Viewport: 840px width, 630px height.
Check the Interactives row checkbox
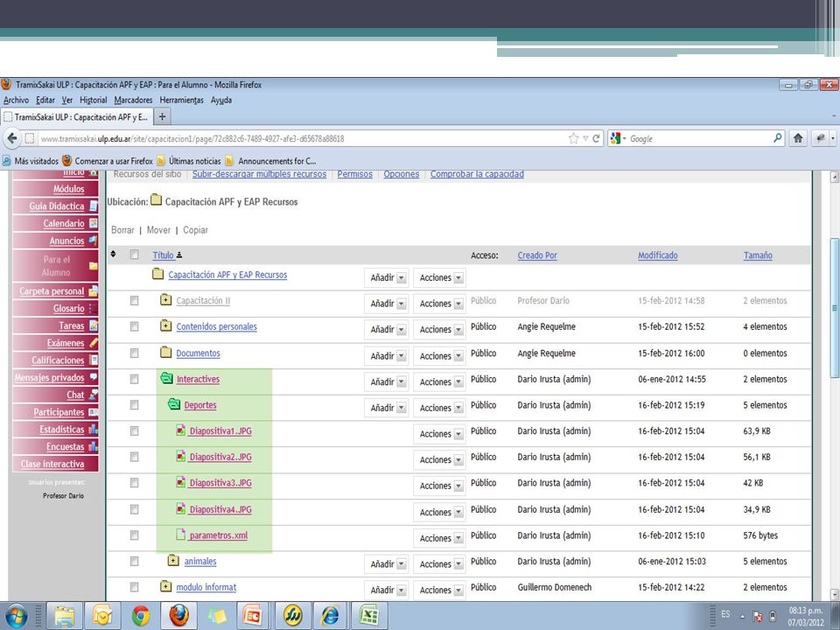tap(135, 379)
